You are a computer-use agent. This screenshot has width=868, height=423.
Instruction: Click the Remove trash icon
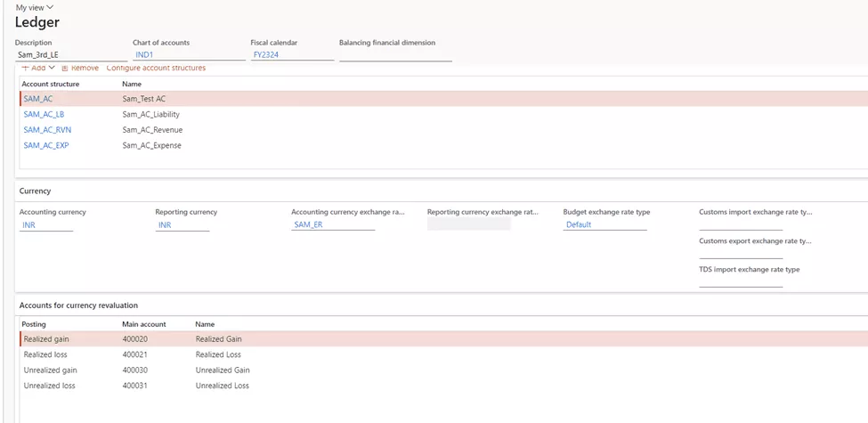coord(65,68)
